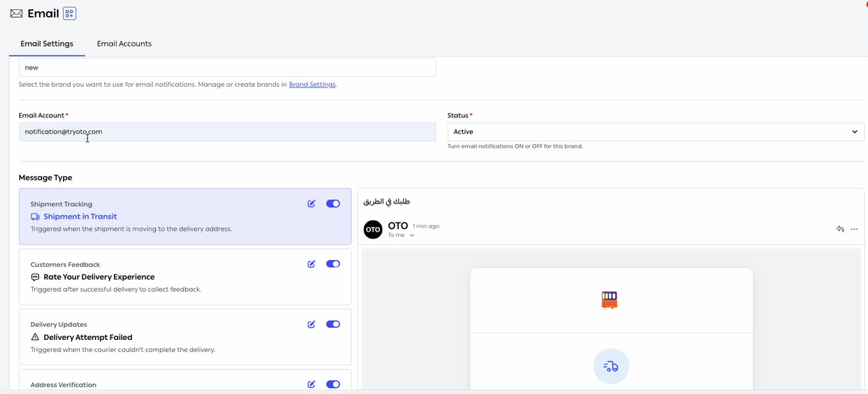The height and width of the screenshot is (394, 868).
Task: Click the warning triangle beside Delivery Attempt Failed
Action: pos(35,337)
